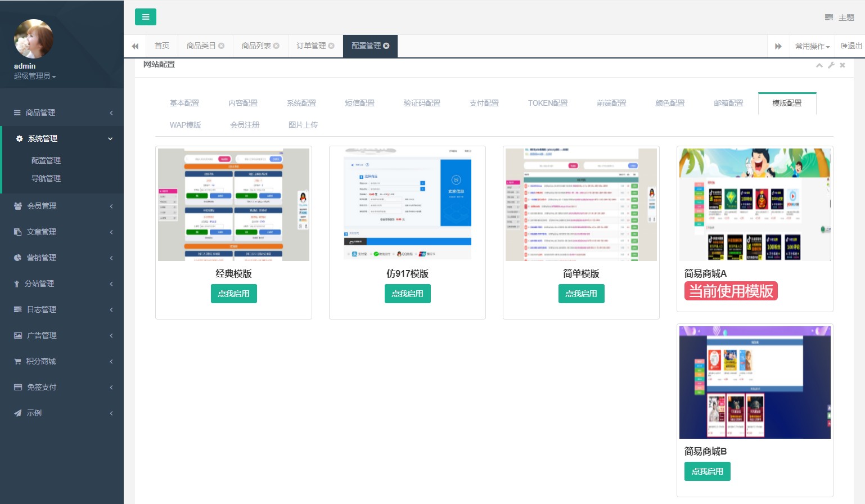Click the 营销管理 pie chart icon
This screenshot has width=865, height=504.
point(17,258)
